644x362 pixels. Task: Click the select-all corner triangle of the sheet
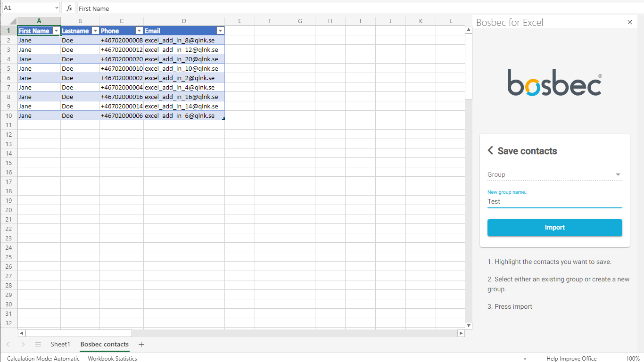point(9,21)
